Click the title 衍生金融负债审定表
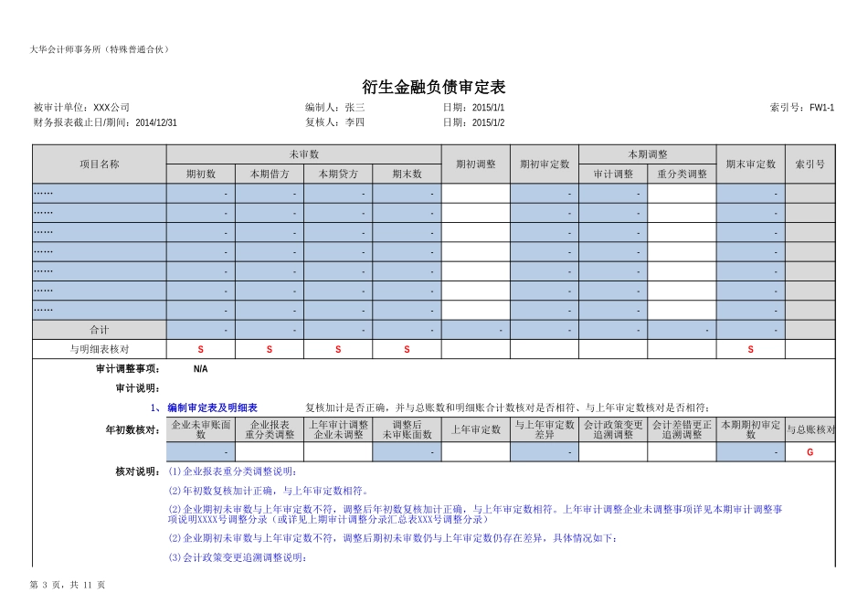 [x=433, y=87]
